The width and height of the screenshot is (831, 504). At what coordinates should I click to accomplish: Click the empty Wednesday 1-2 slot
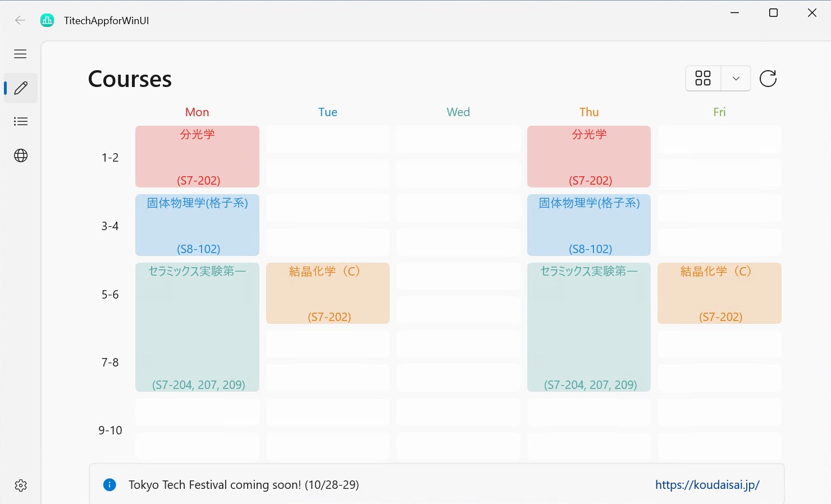pos(458,139)
